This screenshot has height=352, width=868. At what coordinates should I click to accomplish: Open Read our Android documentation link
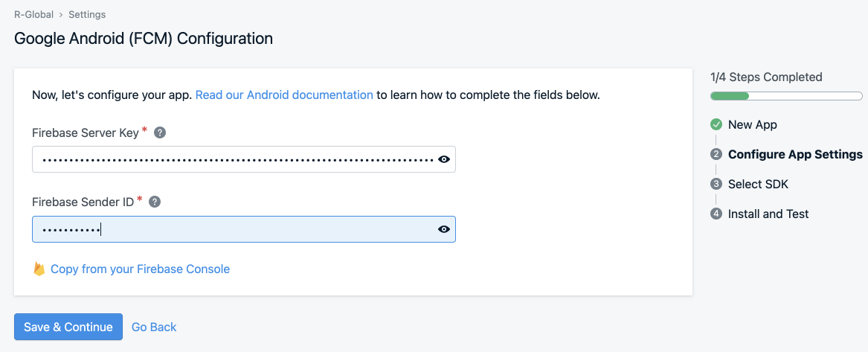[285, 95]
